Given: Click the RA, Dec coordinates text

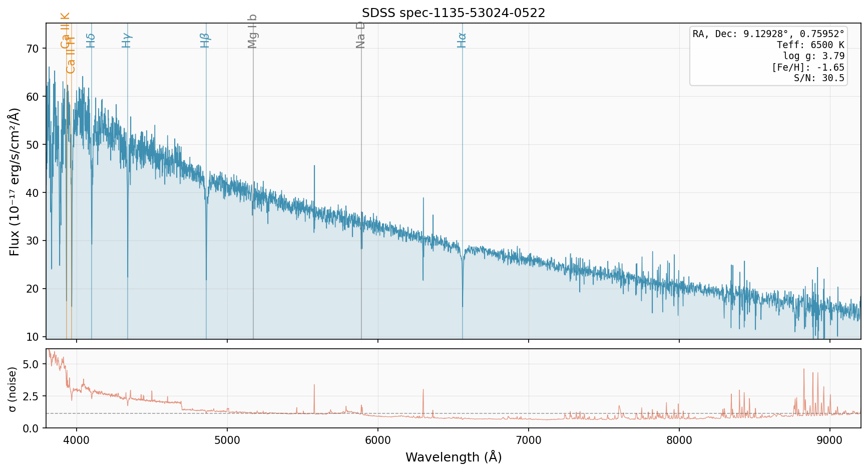Looking at the screenshot, I should (x=768, y=34).
